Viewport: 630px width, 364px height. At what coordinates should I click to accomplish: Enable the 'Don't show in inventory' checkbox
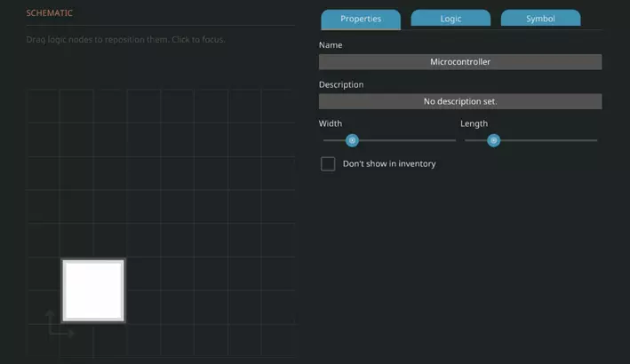click(328, 163)
